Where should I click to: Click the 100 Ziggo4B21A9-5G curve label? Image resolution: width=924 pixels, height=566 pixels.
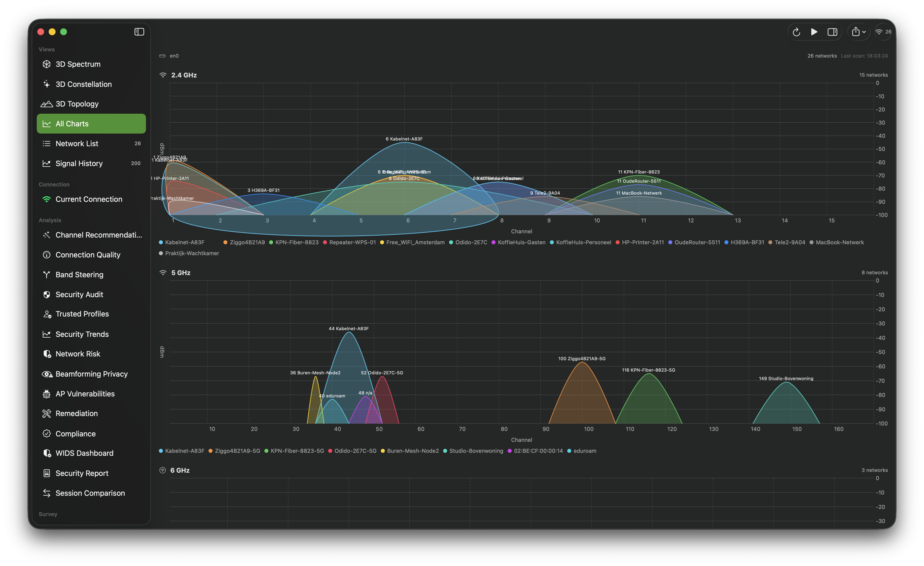582,358
